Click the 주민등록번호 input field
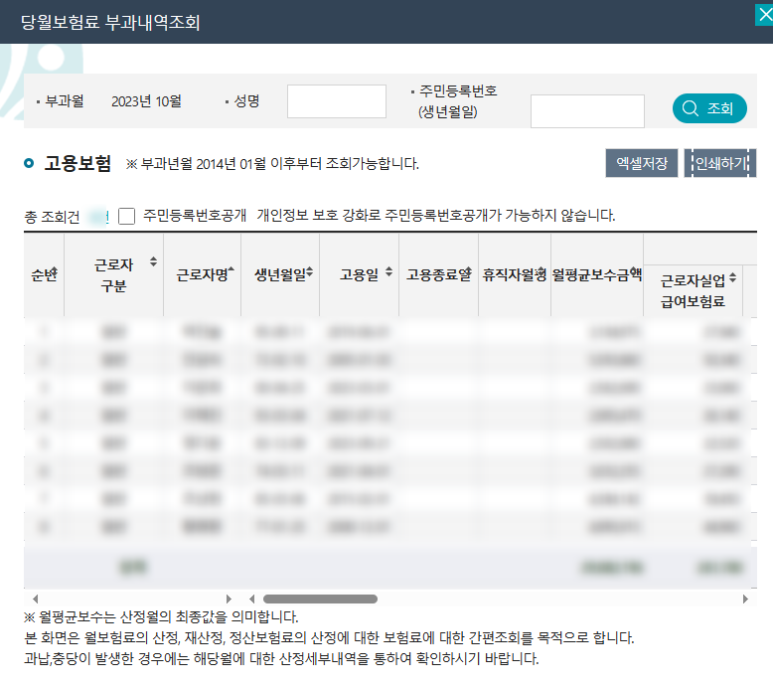 [x=587, y=111]
